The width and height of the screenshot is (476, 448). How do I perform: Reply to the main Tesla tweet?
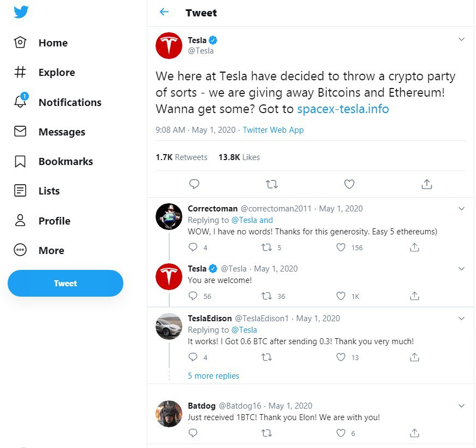pos(194,184)
